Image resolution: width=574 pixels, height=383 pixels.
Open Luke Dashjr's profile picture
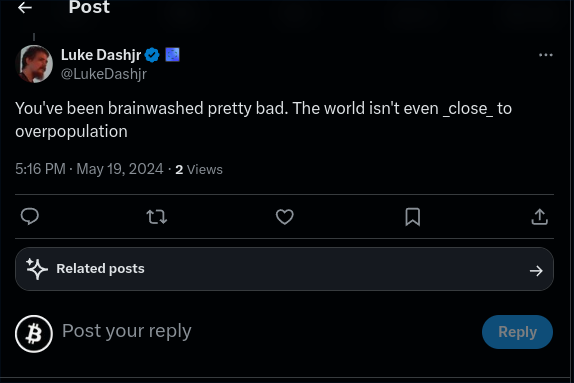click(34, 64)
